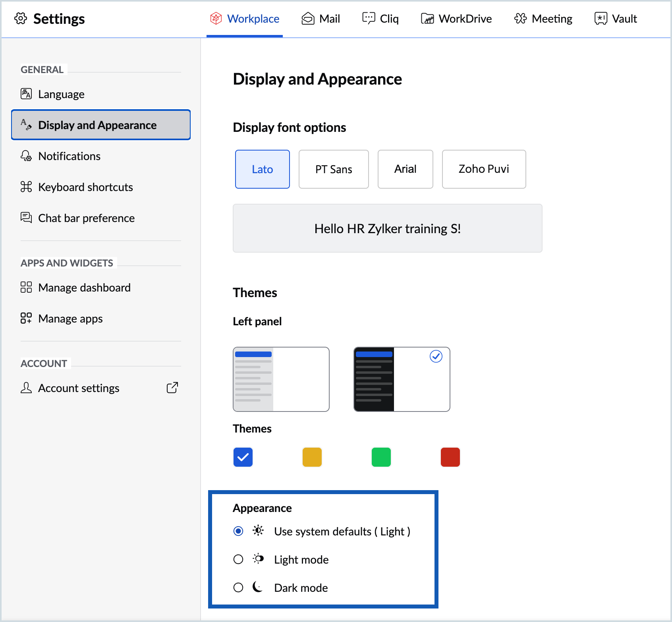Click the Light mode sun icon

point(258,559)
